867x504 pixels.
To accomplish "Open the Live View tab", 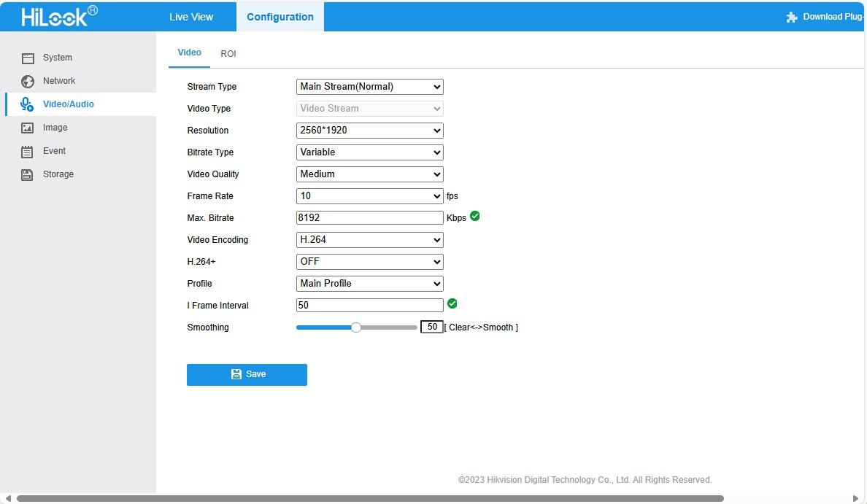I will coord(191,17).
